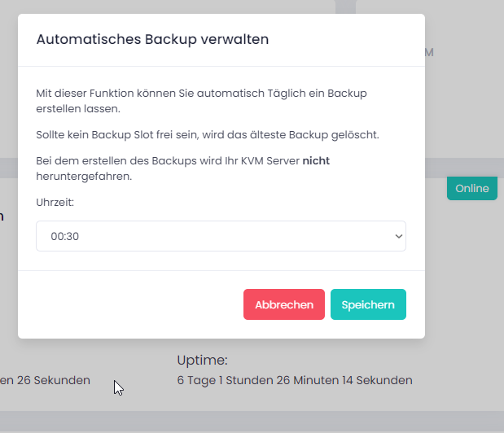The image size is (504, 433).
Task: Click the Speichern button
Action: coord(368,304)
